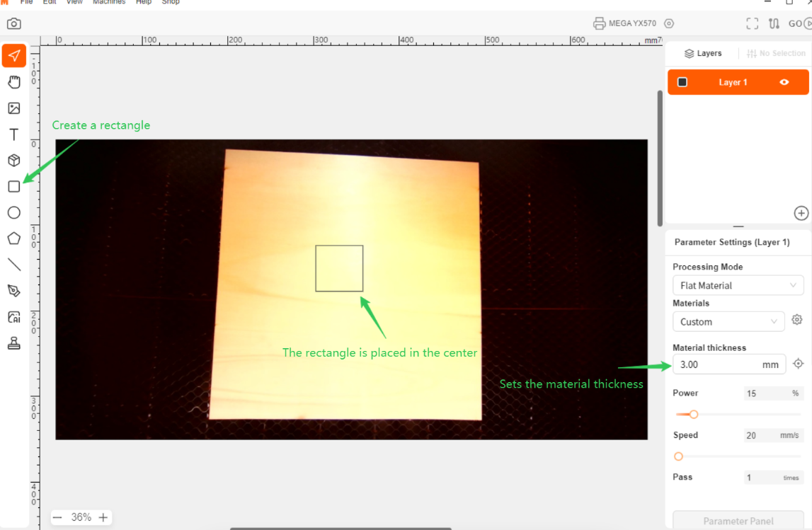Select the circle drawing tool
Image resolution: width=812 pixels, height=530 pixels.
[14, 213]
